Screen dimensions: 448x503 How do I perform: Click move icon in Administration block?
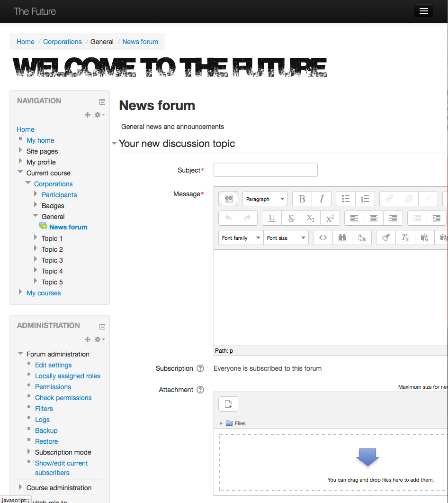[88, 339]
